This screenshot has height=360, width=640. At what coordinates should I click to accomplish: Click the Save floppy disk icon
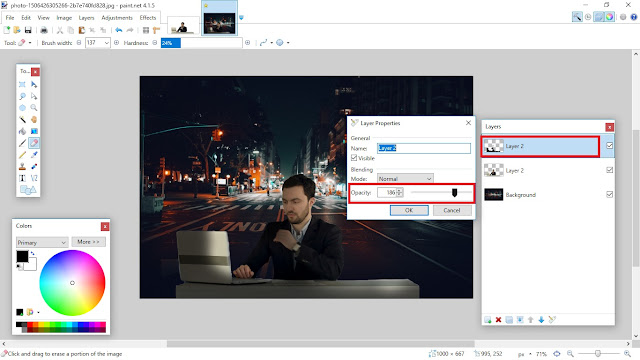click(28, 30)
